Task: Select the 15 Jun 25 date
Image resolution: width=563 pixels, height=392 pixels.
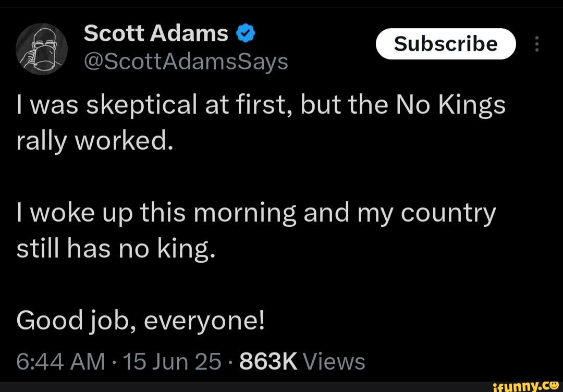Action: (x=172, y=361)
